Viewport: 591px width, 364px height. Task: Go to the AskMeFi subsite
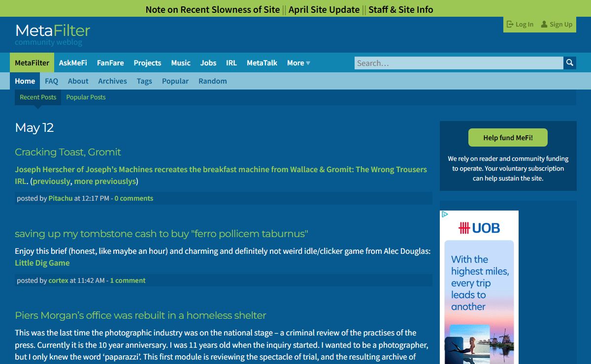click(x=73, y=63)
